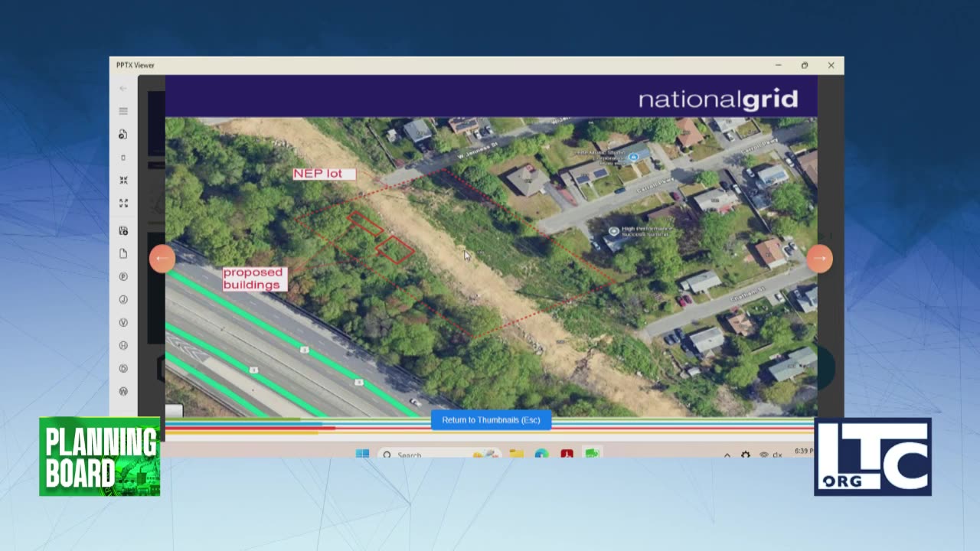Click the document refresh icon below the hamburger menu
980x551 pixels.
tap(123, 135)
